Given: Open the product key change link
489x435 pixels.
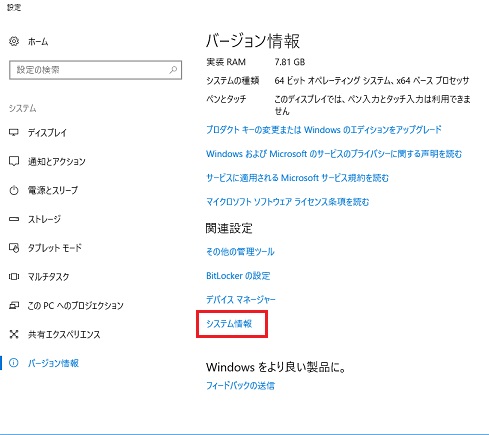Looking at the screenshot, I should click(324, 129).
